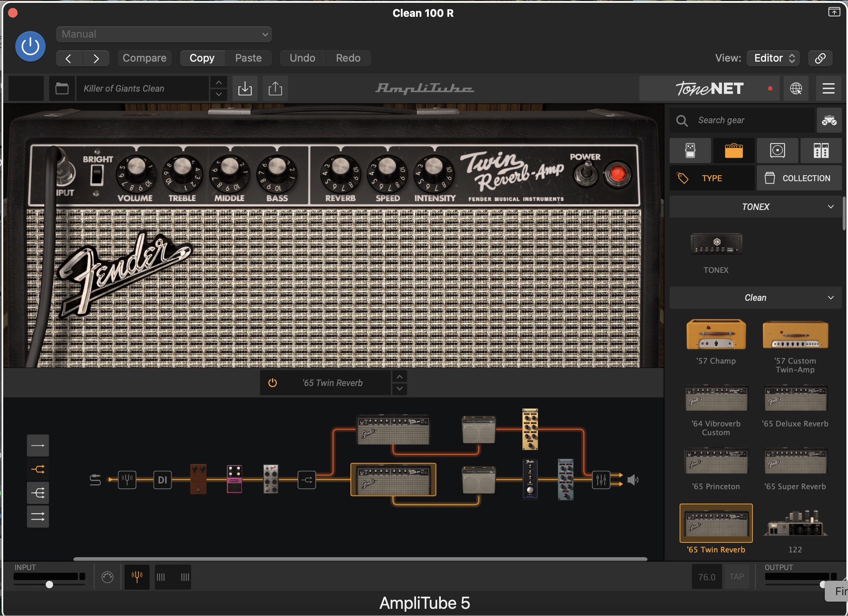Toggle the '65 Twin Reverb power icon
Viewport: 848px width, 616px height.
click(x=272, y=383)
